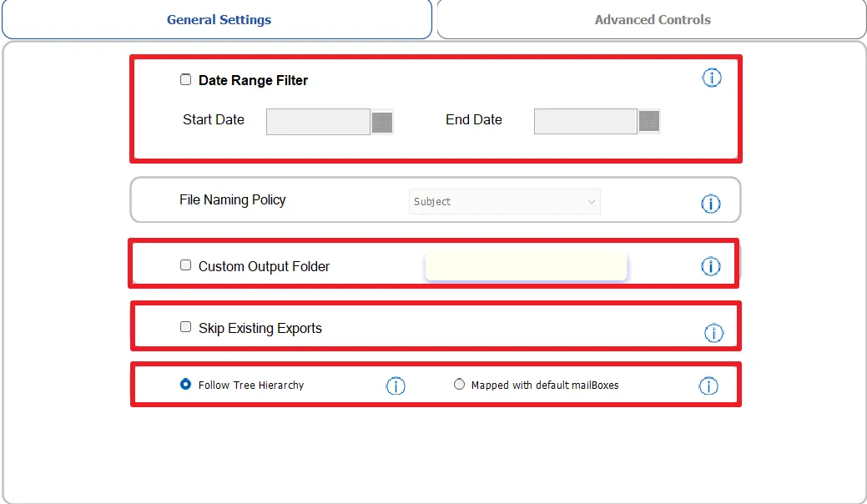Open the Advanced Controls tab
This screenshot has width=867, height=504.
click(652, 20)
